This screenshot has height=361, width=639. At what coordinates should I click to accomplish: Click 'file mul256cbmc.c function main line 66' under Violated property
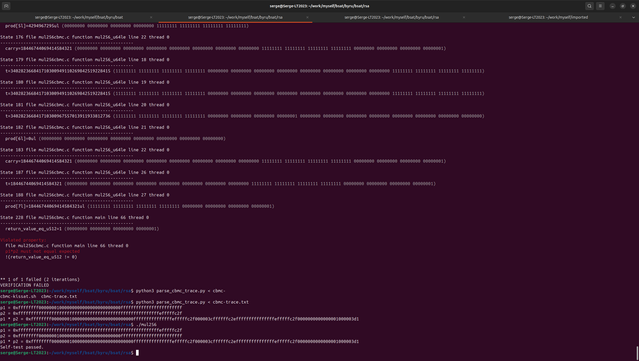click(x=67, y=246)
